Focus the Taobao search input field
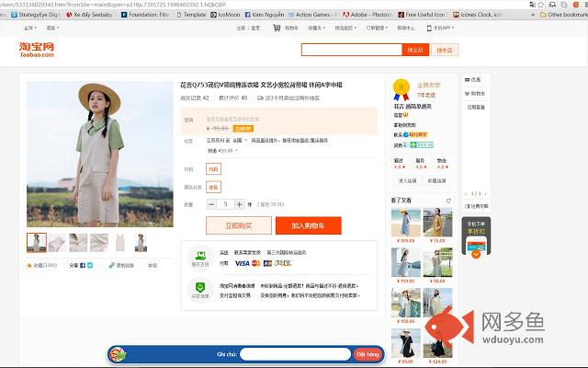Image resolution: width=588 pixels, height=368 pixels. tap(351, 50)
